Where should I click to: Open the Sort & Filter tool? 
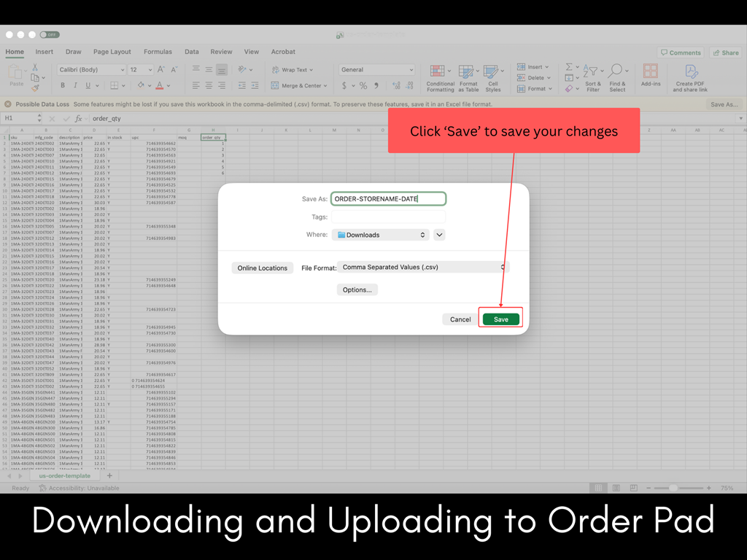tap(592, 71)
